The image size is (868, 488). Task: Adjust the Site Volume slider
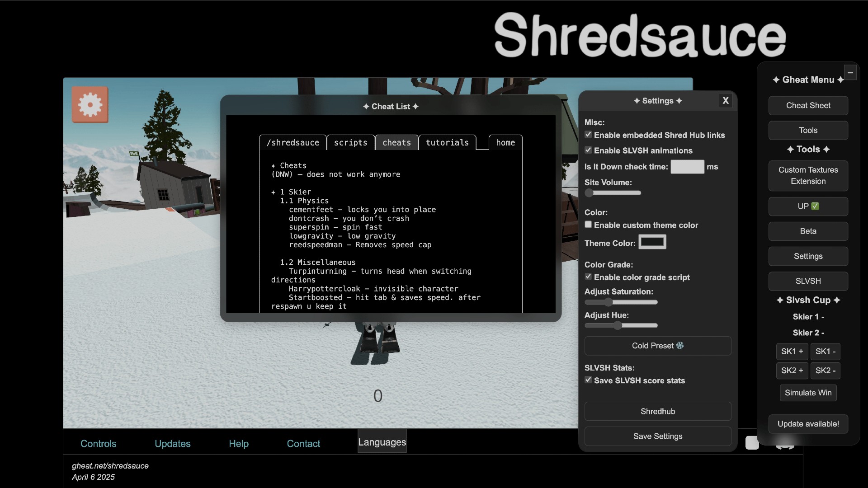point(613,193)
